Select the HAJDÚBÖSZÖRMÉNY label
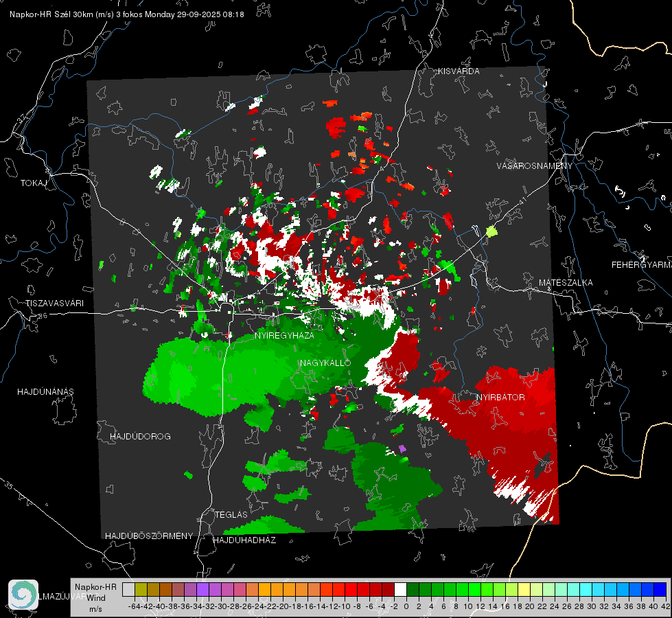Screen dimensions: 672x618 (x=149, y=536)
